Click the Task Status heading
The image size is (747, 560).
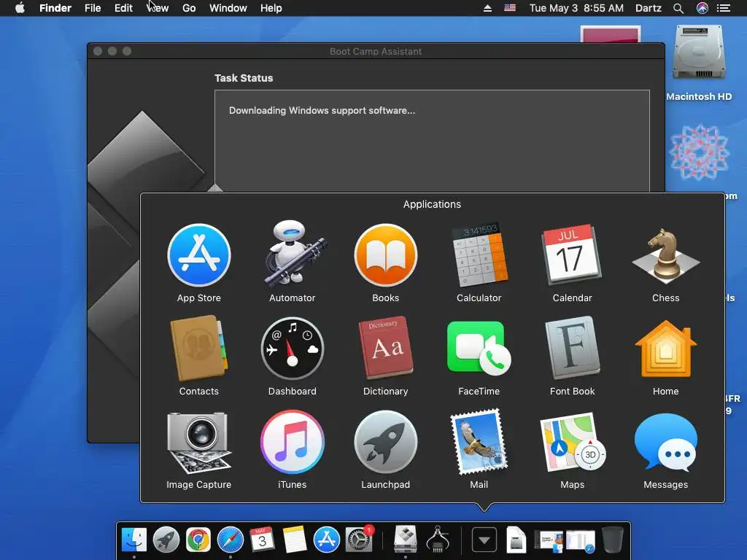pyautogui.click(x=244, y=78)
